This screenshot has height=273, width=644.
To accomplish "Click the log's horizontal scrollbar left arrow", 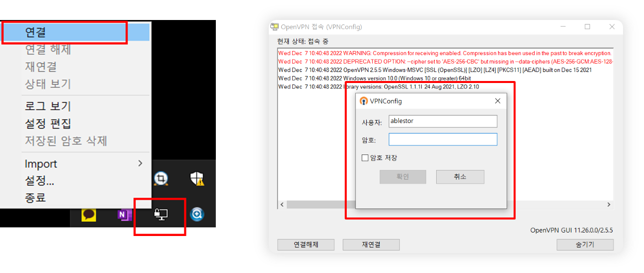I will point(282,204).
